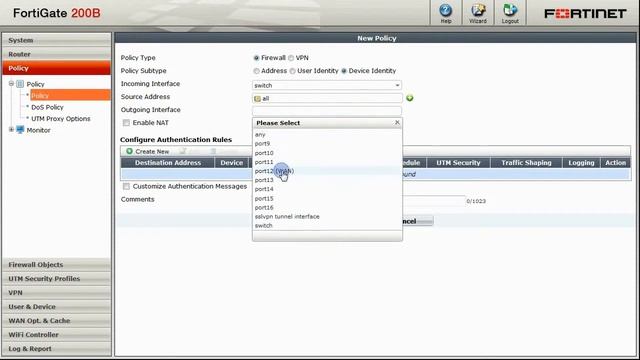
Task: Open WAN Opt. & Cache section
Action: tap(56, 320)
